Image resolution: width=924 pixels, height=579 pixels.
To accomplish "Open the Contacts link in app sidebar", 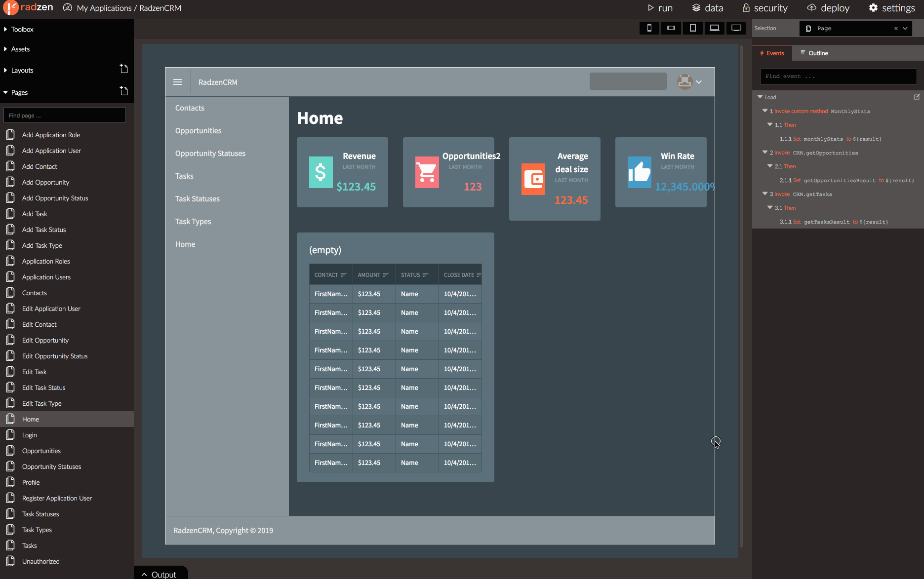I will tap(190, 108).
